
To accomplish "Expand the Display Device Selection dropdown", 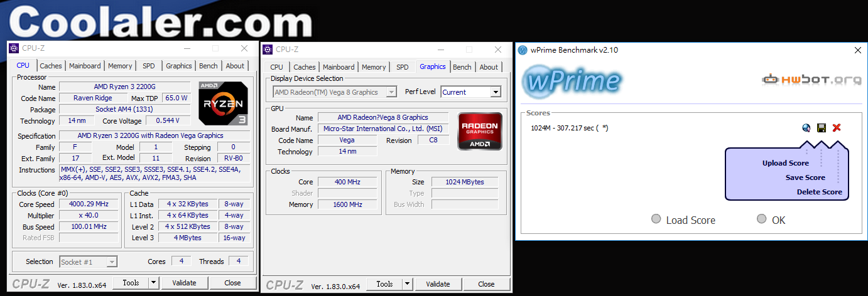I will pos(391,92).
